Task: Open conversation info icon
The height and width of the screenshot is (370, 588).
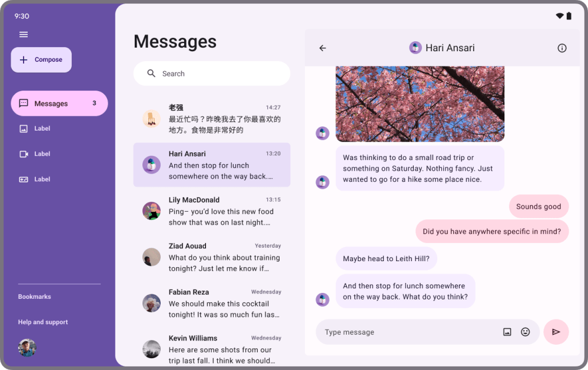Action: (x=562, y=48)
